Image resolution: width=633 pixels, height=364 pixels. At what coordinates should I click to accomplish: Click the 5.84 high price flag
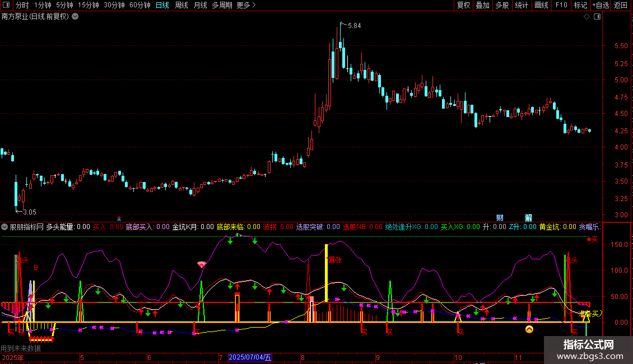click(x=354, y=26)
